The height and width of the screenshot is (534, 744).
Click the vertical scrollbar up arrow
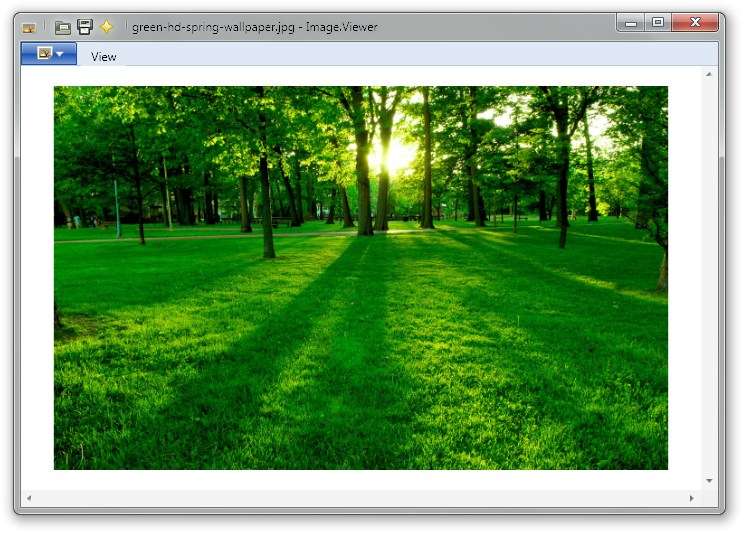tap(708, 74)
